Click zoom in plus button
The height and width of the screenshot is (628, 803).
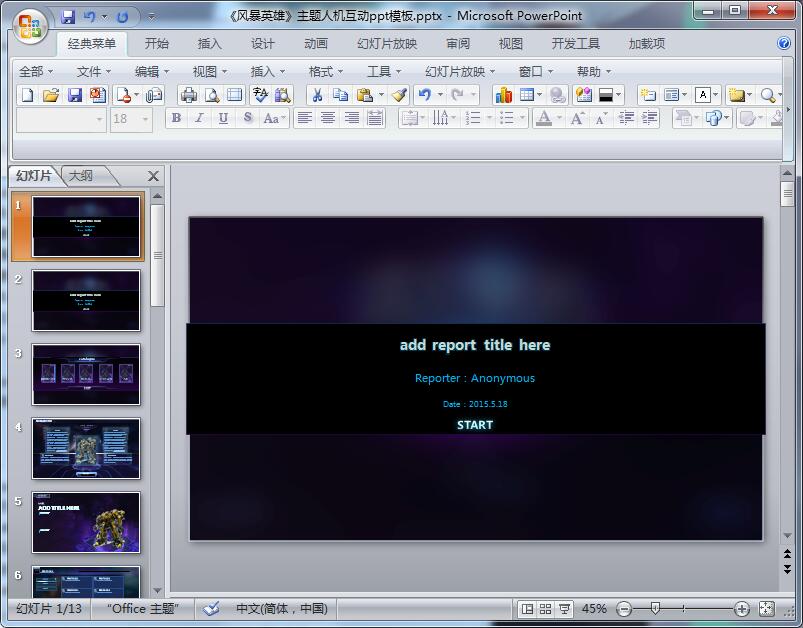tap(741, 609)
